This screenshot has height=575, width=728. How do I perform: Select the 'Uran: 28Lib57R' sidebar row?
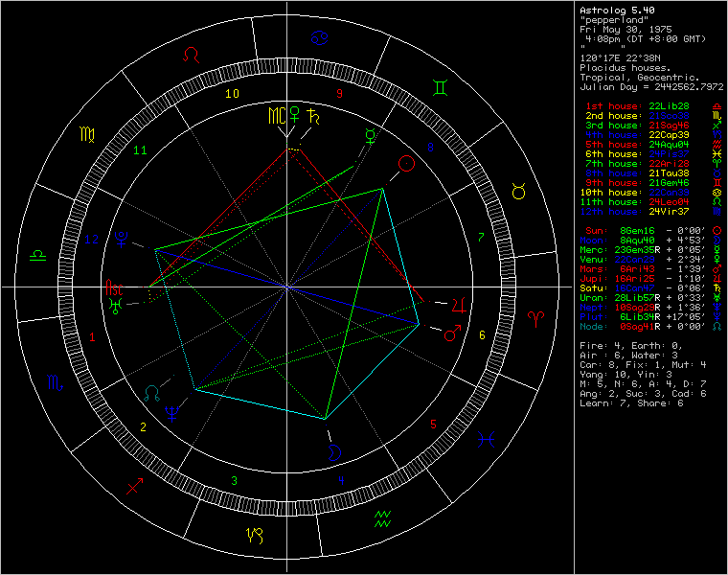(651, 298)
